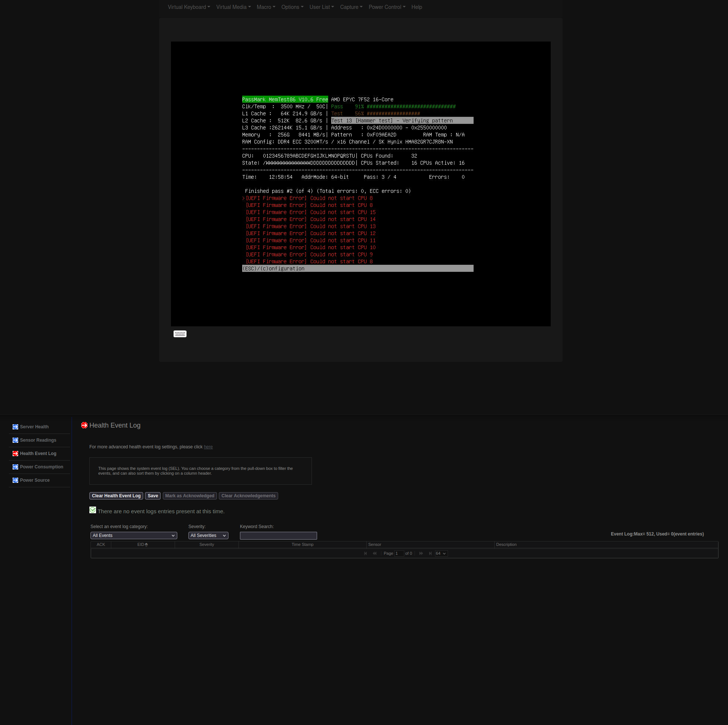The height and width of the screenshot is (725, 728).
Task: Open the Power Control menu
Action: point(387,7)
